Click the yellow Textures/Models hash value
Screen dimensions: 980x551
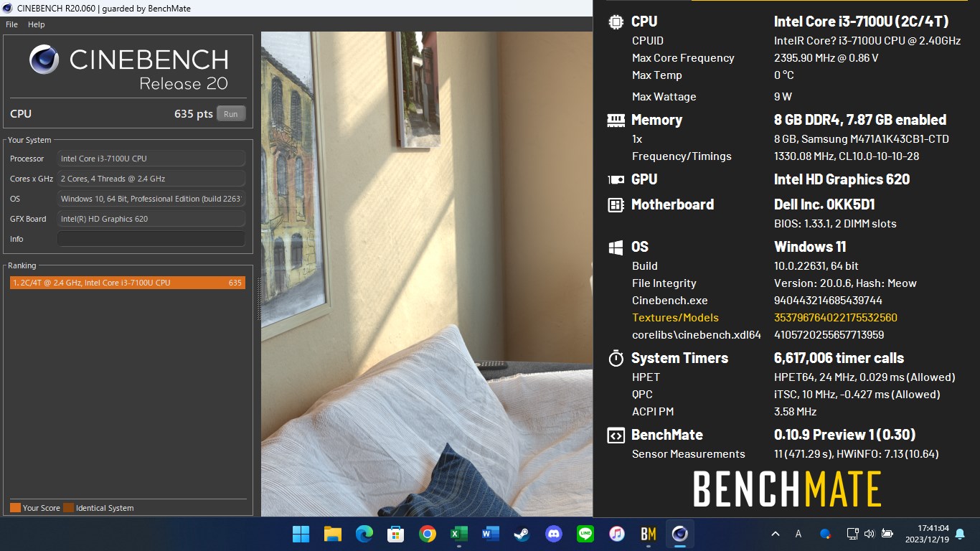tap(836, 318)
